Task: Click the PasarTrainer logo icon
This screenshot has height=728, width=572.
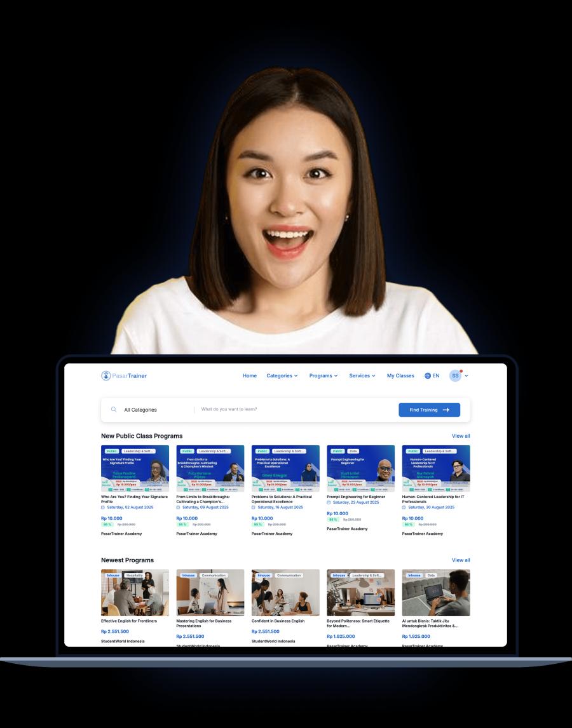Action: (x=106, y=375)
